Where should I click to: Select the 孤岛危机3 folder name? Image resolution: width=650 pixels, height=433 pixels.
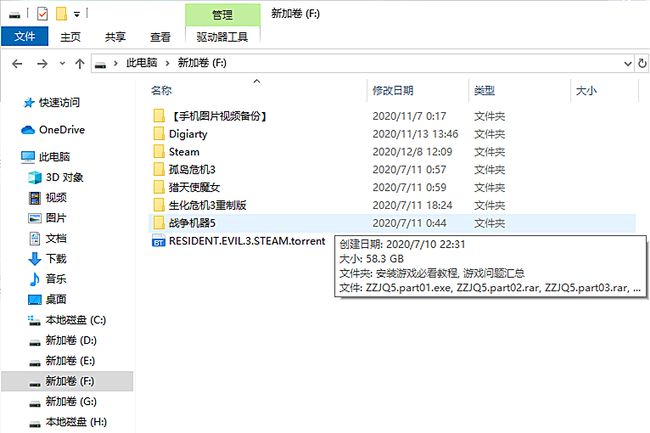(192, 169)
